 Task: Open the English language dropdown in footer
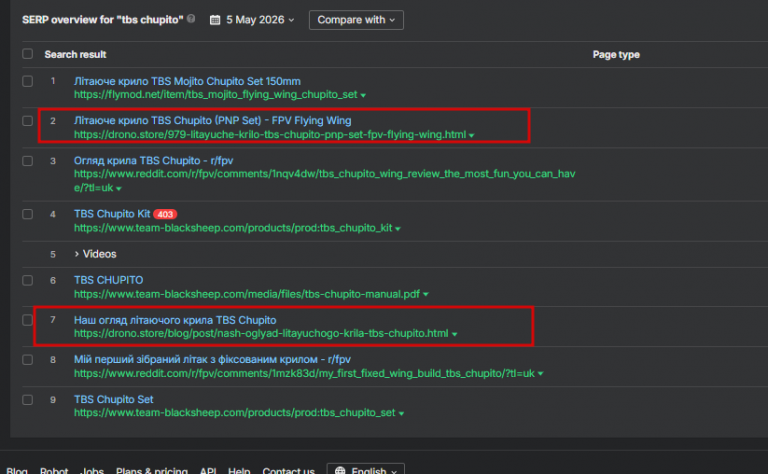click(x=365, y=471)
